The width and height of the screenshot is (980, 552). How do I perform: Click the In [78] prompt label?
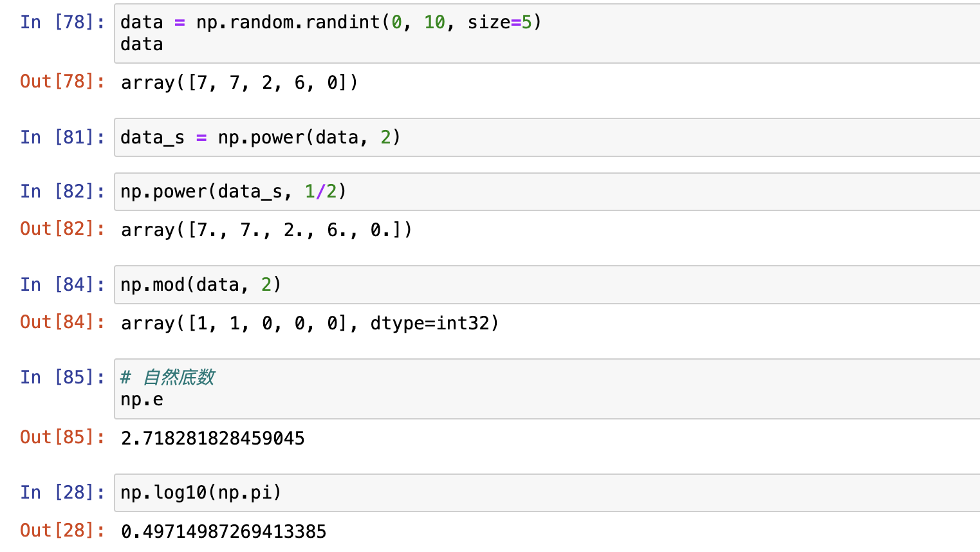point(62,22)
